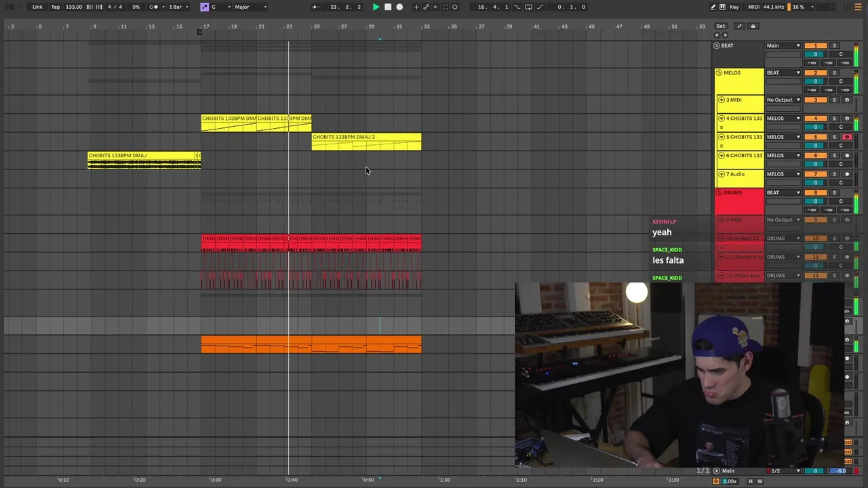Image resolution: width=868 pixels, height=488 pixels.
Task: Fold the DRUMS group track
Action: coord(719,192)
